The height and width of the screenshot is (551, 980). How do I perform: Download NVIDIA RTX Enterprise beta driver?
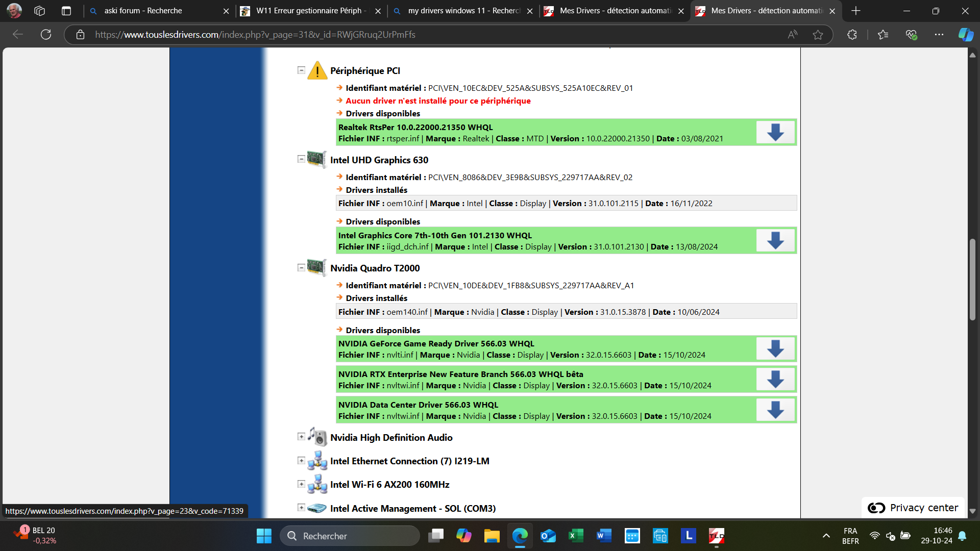(x=775, y=380)
